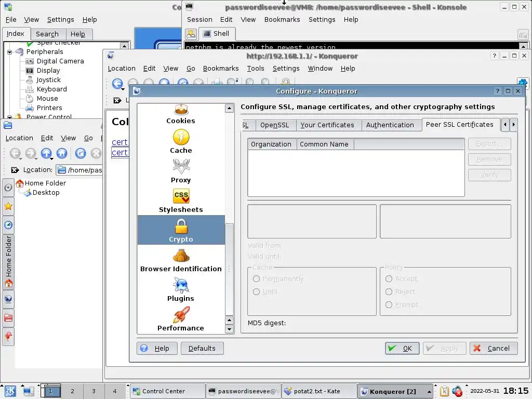The image size is (532, 399).
Task: Click the category list bottom scroll-down arrow
Action: click(x=229, y=329)
